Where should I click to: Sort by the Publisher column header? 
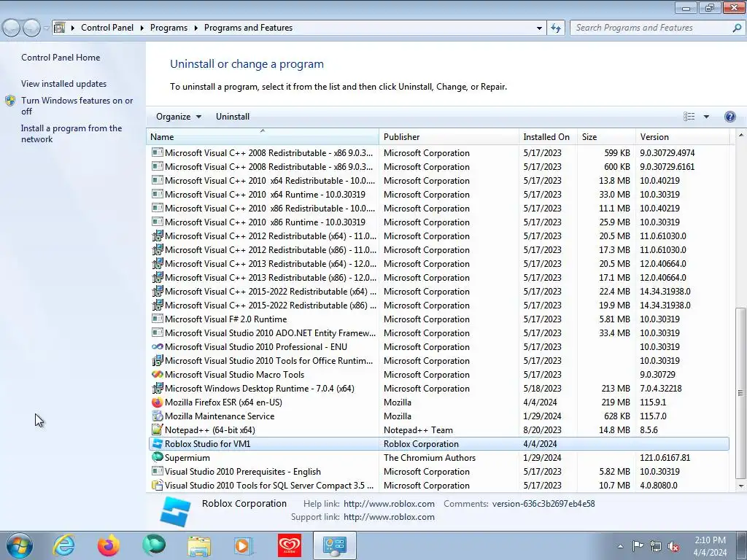[449, 136]
